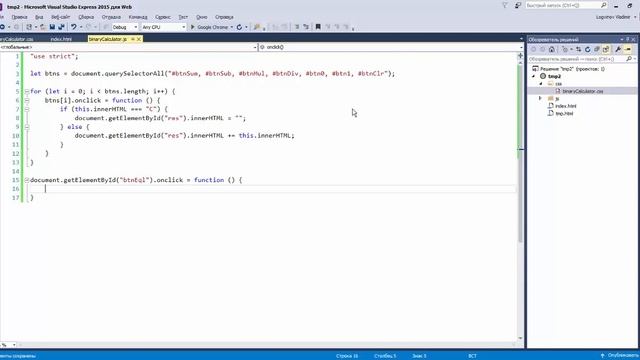Click Collapse All icon in Solution Explorer
640x360 pixels.
click(x=597, y=49)
